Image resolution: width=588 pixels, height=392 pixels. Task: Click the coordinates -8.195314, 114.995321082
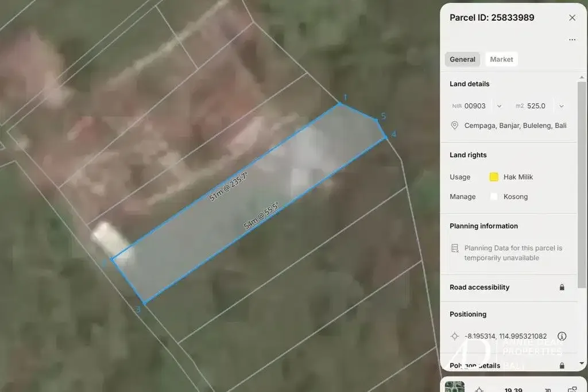click(505, 336)
